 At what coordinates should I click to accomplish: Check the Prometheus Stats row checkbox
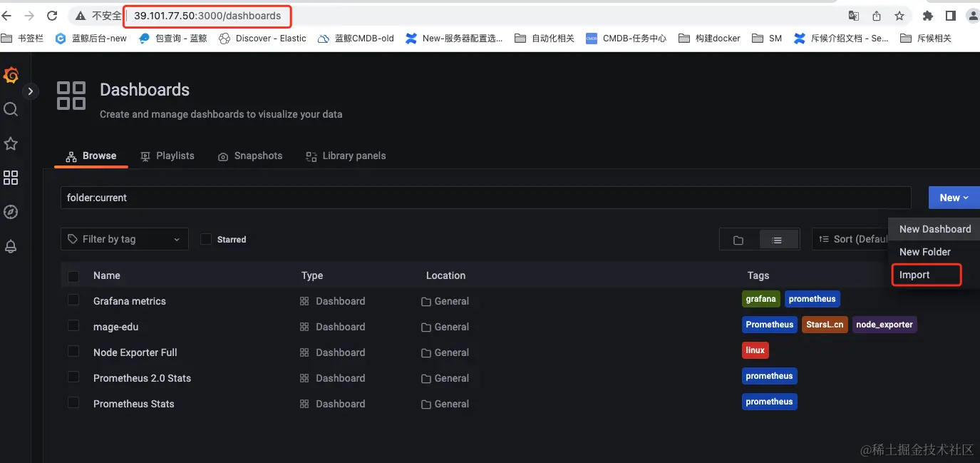[x=73, y=403]
